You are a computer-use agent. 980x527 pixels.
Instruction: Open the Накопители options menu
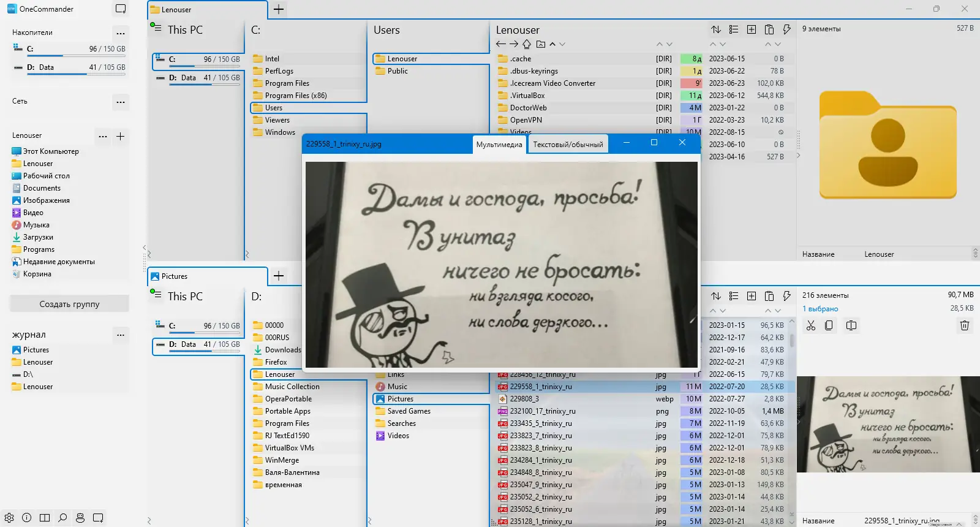121,33
